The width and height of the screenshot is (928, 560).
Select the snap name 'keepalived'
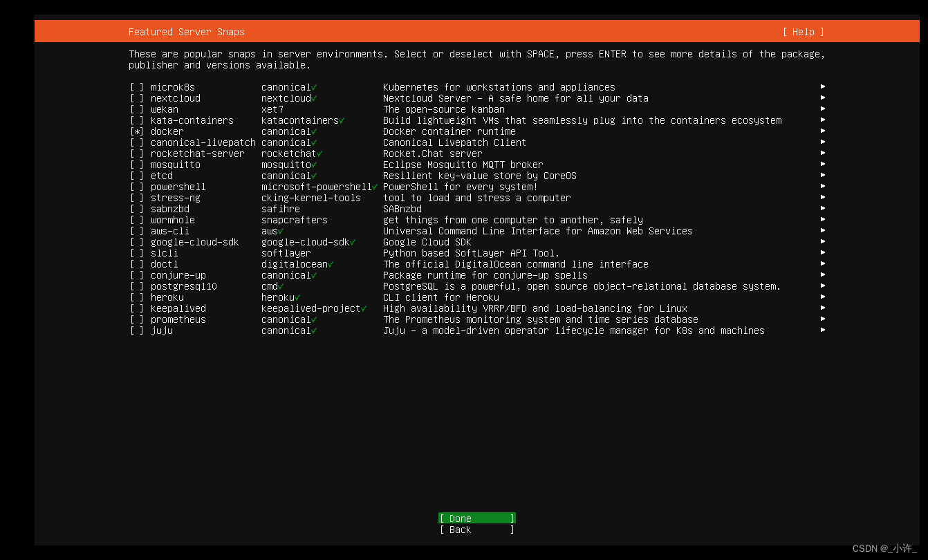click(x=178, y=308)
